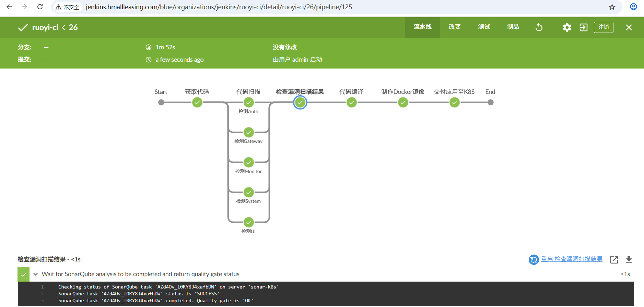Close the pipeline run details

(x=629, y=27)
